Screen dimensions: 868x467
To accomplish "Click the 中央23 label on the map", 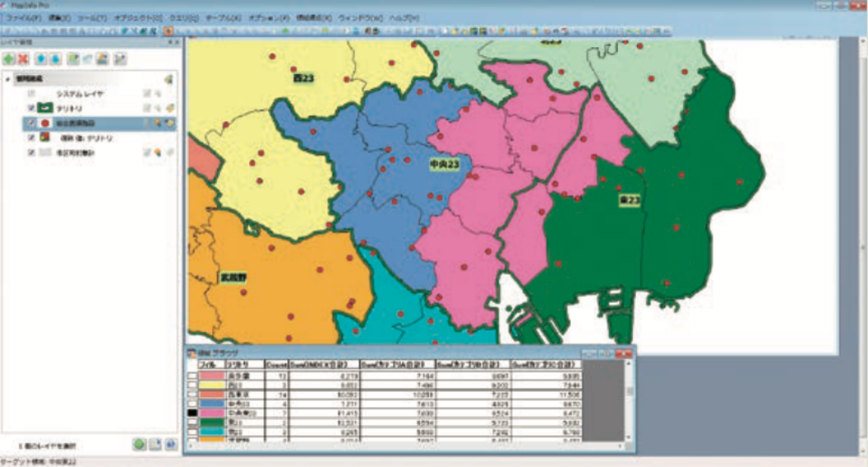I will (x=444, y=165).
